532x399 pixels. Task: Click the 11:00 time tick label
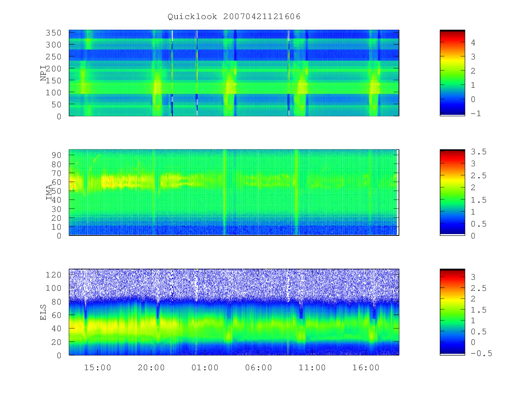pyautogui.click(x=313, y=368)
